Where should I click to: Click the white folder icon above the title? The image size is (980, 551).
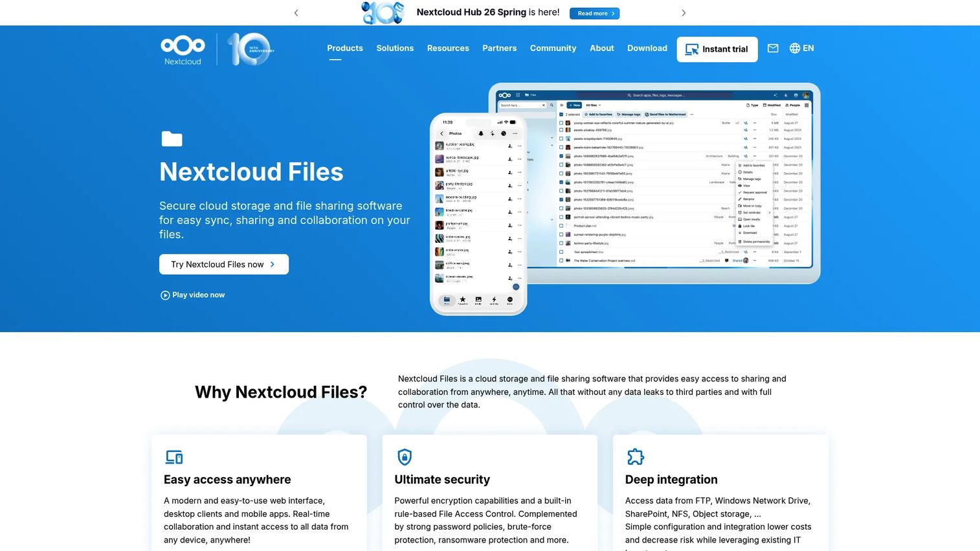click(x=172, y=139)
